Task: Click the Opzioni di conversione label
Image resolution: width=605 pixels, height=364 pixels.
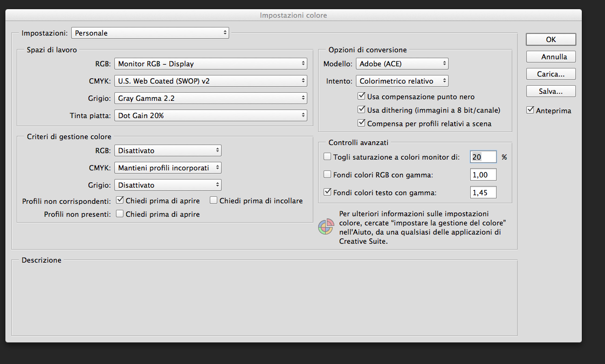Action: coord(367,50)
